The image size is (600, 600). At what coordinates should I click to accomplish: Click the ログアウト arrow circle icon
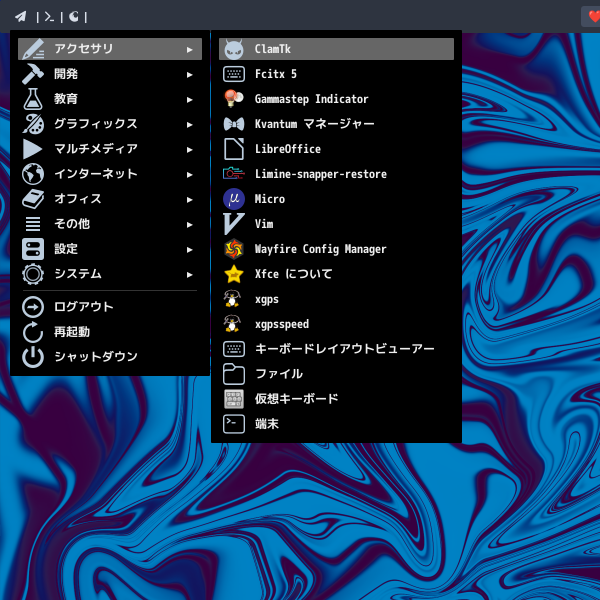[33, 307]
